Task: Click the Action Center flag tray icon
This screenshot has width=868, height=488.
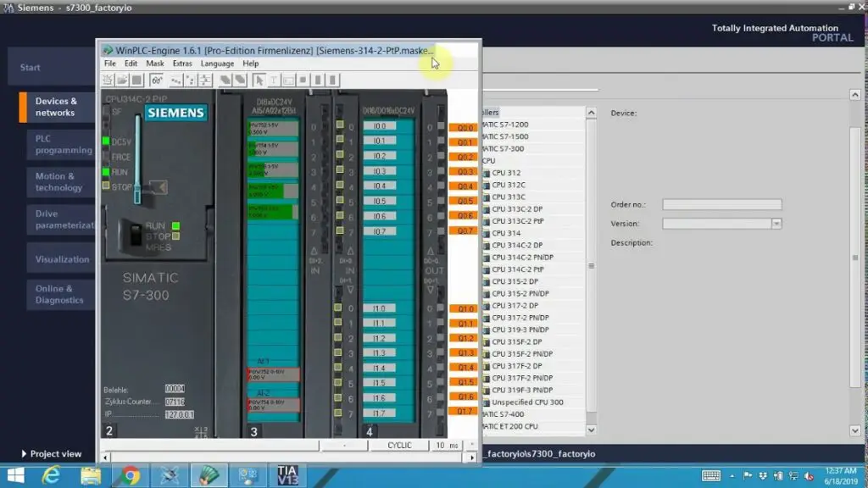Action: coord(748,476)
